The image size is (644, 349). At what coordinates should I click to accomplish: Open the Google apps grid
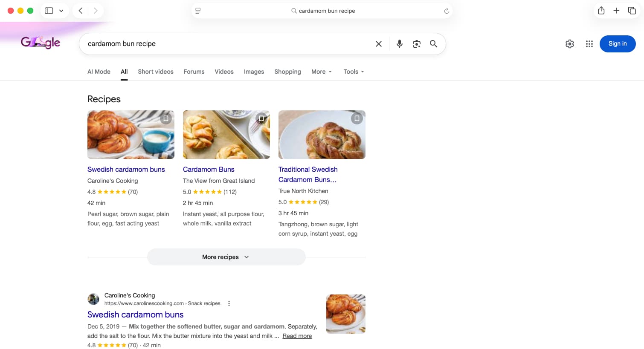click(x=589, y=44)
